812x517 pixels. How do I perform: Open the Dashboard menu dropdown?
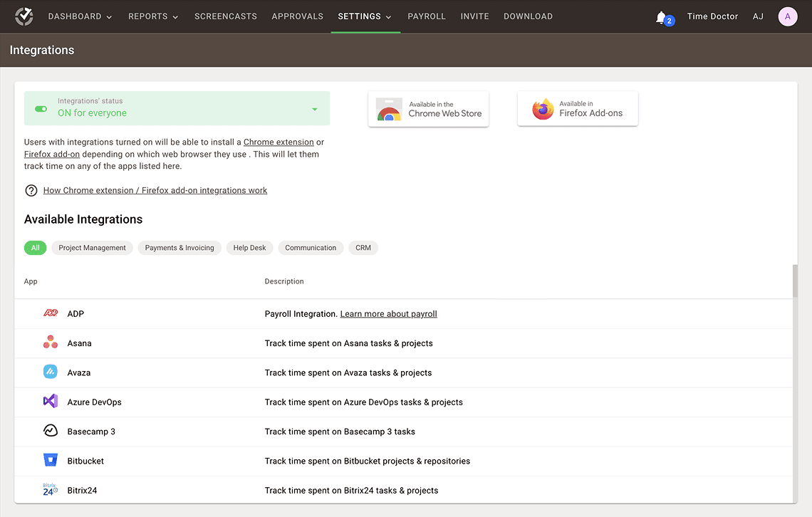point(80,16)
